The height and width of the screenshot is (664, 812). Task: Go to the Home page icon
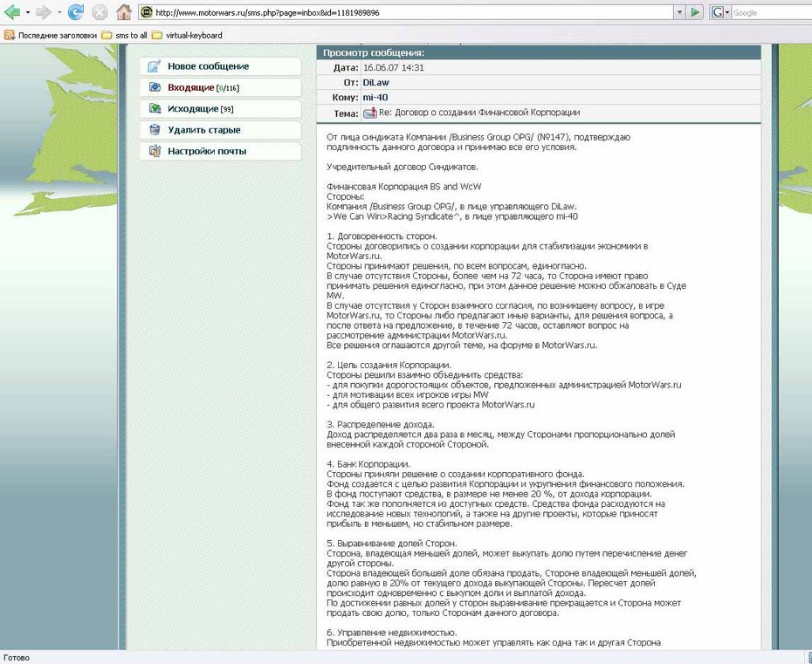pos(123,12)
